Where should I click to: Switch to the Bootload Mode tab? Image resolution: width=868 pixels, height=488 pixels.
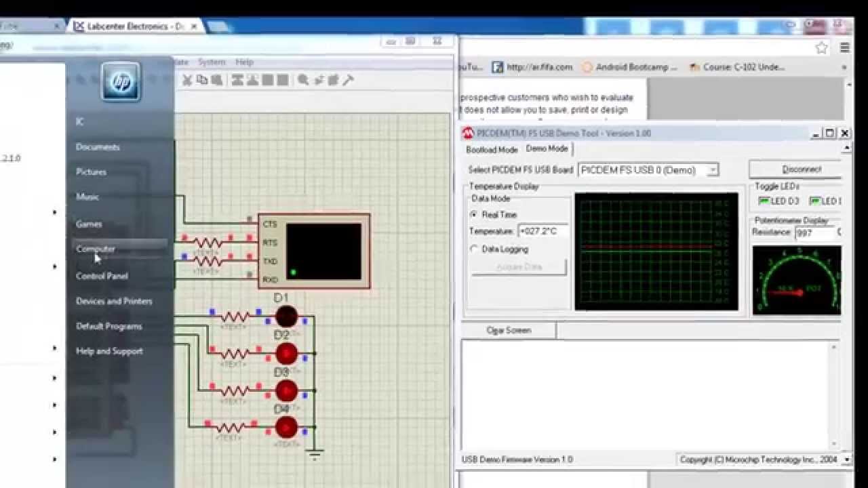tap(492, 150)
